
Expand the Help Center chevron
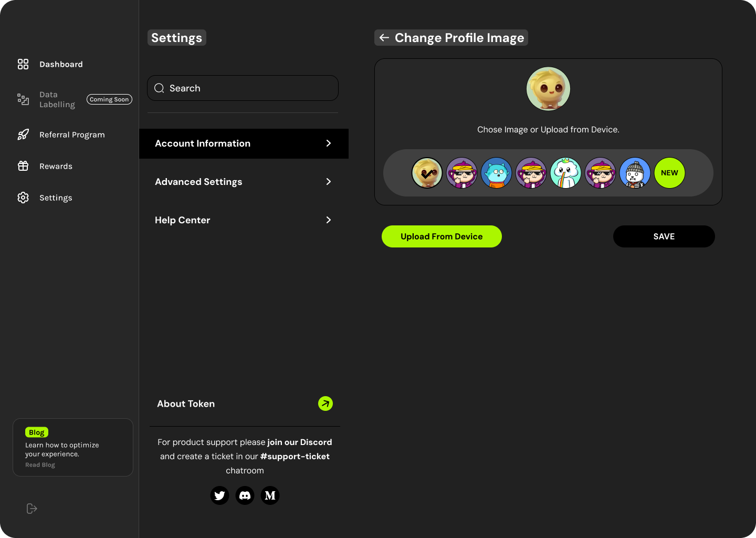[328, 220]
